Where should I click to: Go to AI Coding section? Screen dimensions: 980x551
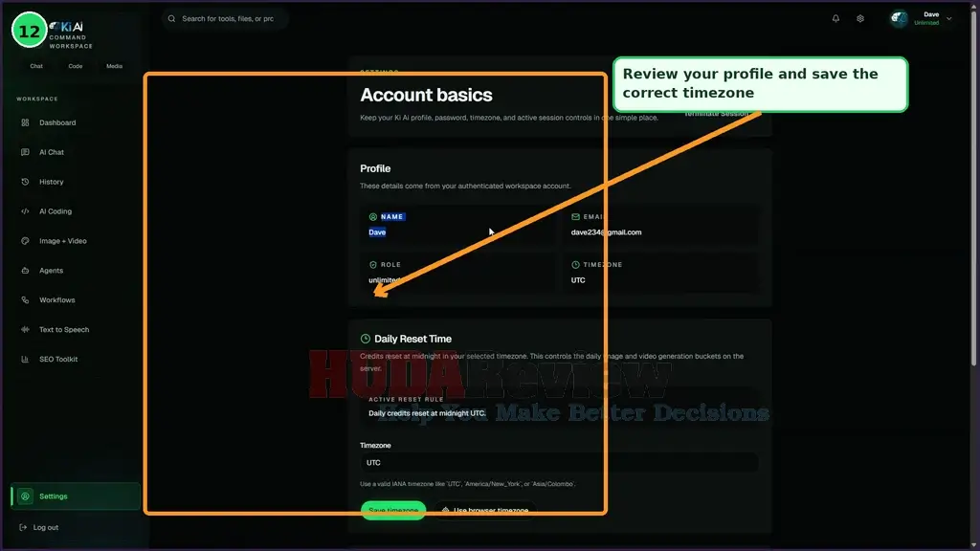pos(75,211)
